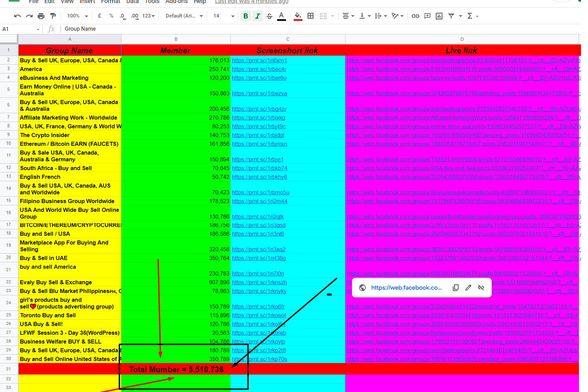
Task: Select column A header
Action: coord(70,39)
